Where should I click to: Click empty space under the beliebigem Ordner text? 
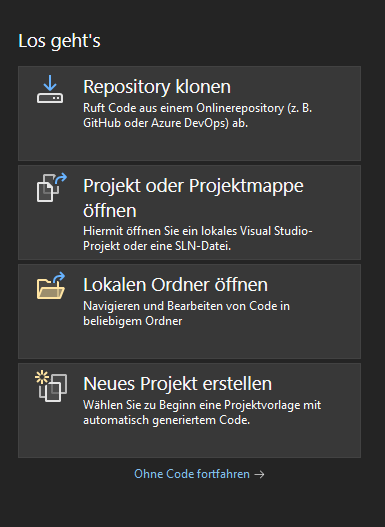189,343
